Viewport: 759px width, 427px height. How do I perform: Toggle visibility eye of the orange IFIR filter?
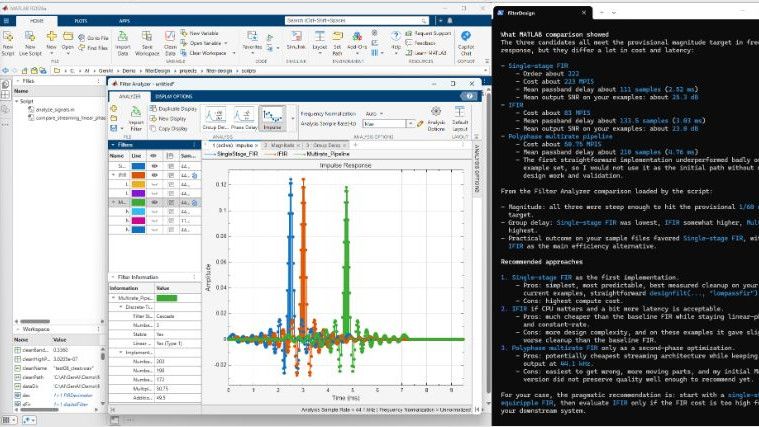154,175
